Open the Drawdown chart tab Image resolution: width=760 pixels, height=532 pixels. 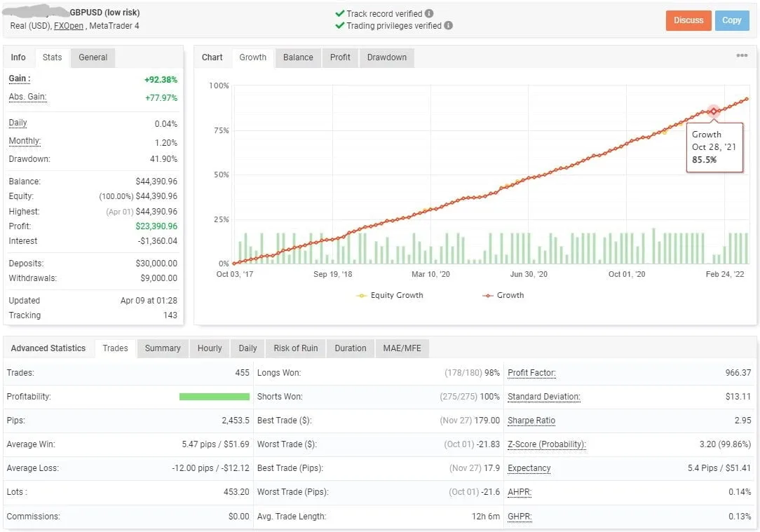pos(386,57)
